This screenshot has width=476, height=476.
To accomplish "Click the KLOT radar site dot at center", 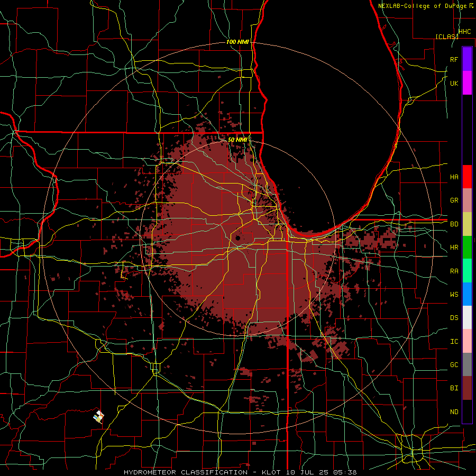I will click(x=237, y=239).
